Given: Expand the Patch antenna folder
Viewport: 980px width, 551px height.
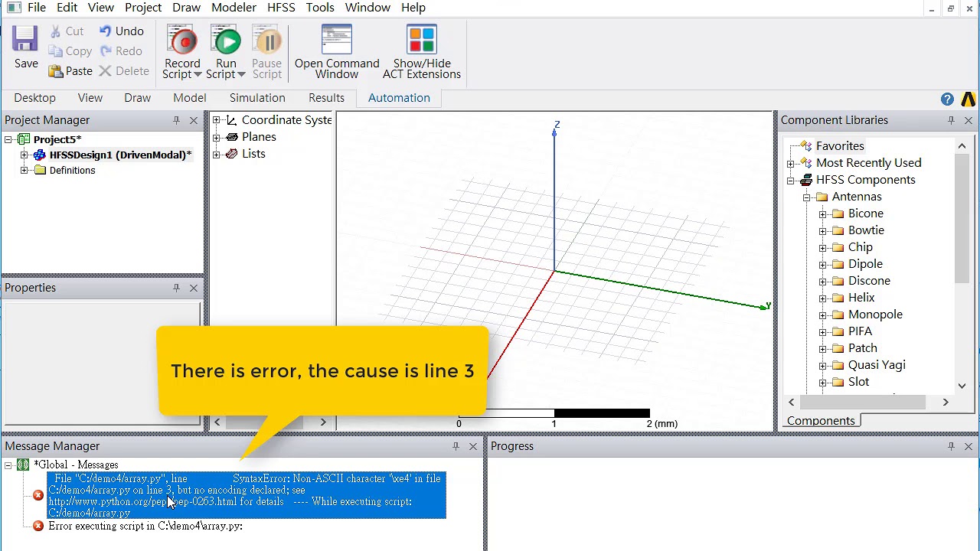Looking at the screenshot, I should pyautogui.click(x=822, y=349).
